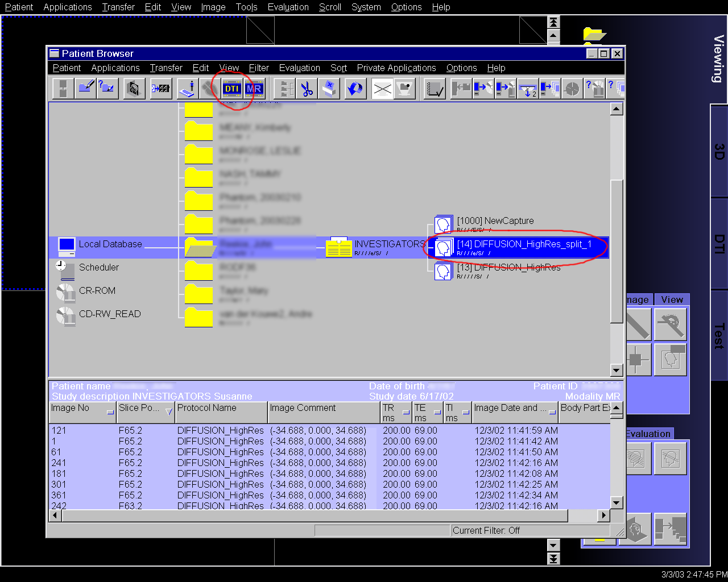
Task: Click the keyboard with info figure icon
Action: pos(187,89)
